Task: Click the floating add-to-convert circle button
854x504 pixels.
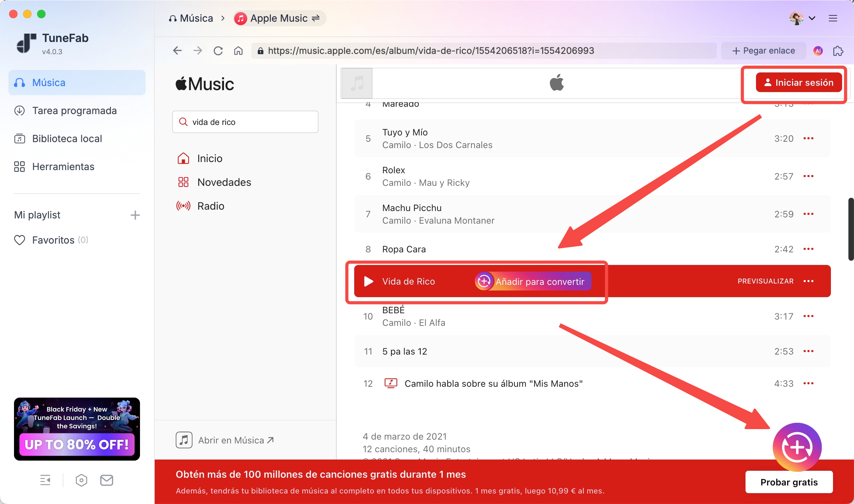Action: [797, 447]
